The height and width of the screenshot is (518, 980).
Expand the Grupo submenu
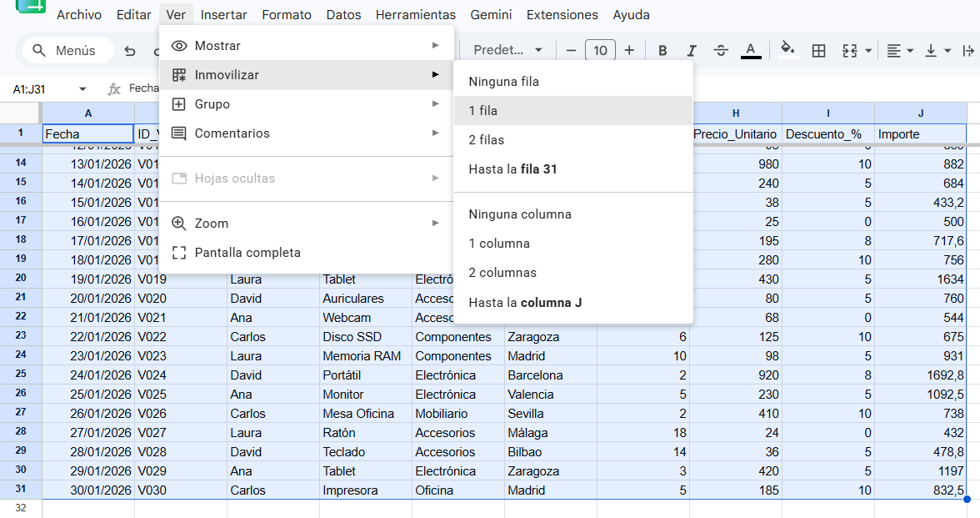(x=307, y=104)
